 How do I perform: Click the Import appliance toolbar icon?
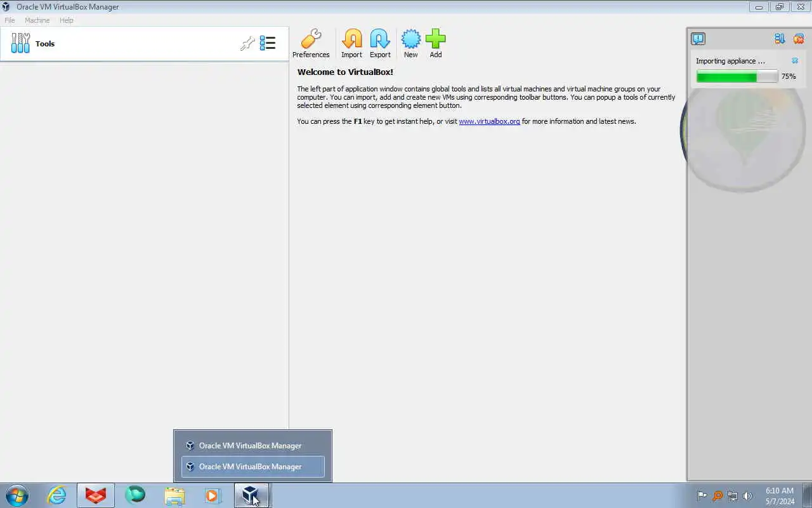351,43
